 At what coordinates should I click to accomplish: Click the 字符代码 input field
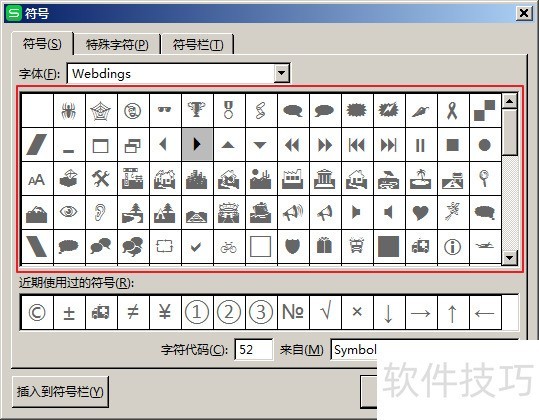pyautogui.click(x=254, y=350)
